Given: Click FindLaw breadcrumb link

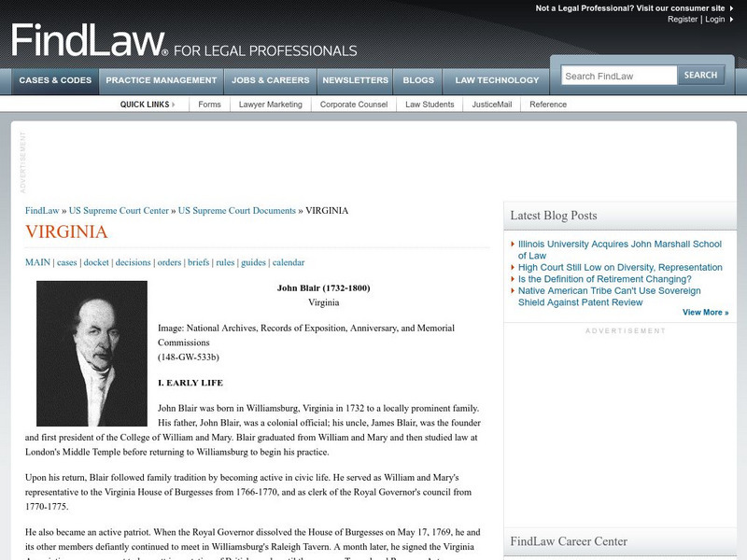Looking at the screenshot, I should pyautogui.click(x=42, y=211).
